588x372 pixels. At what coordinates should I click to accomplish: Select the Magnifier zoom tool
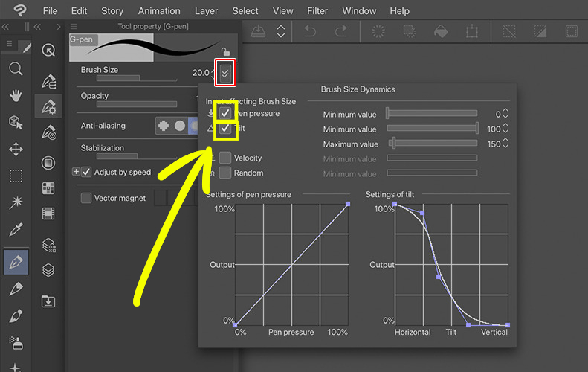click(16, 69)
